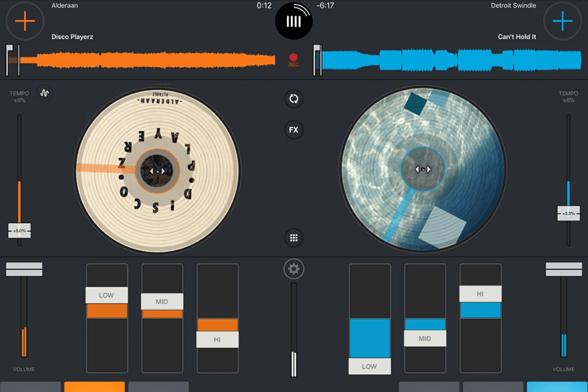The height and width of the screenshot is (392, 588).
Task: Toggle the left deck waveform pitch icon
Action: [x=45, y=93]
